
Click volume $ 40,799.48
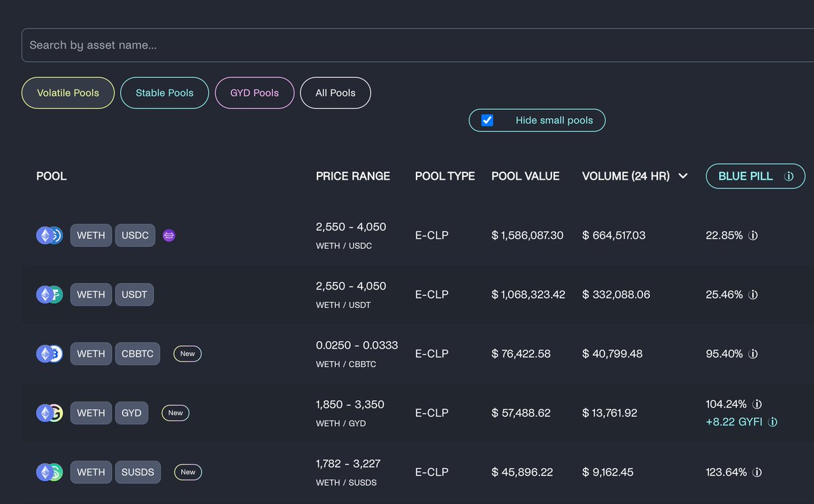click(613, 353)
